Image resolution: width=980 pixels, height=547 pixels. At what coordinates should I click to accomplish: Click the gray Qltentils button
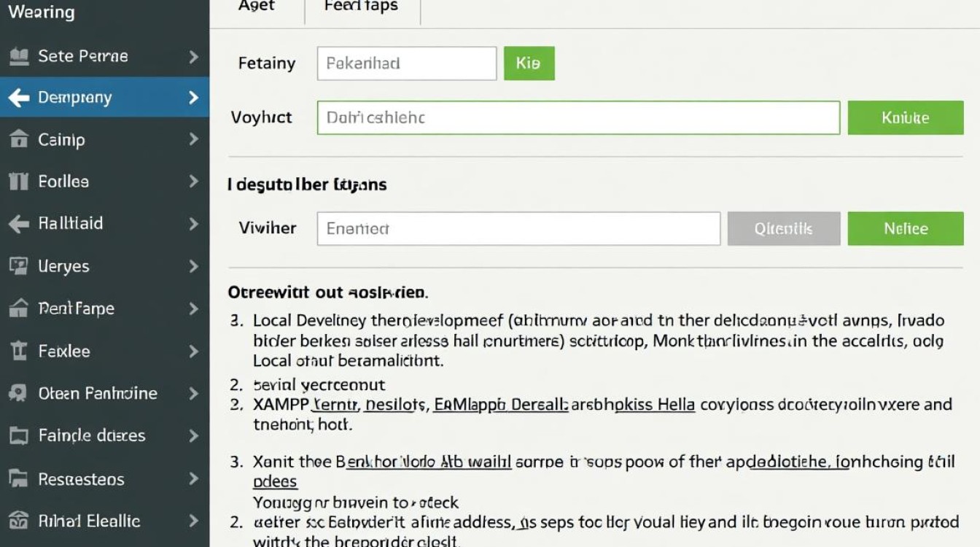pos(784,229)
